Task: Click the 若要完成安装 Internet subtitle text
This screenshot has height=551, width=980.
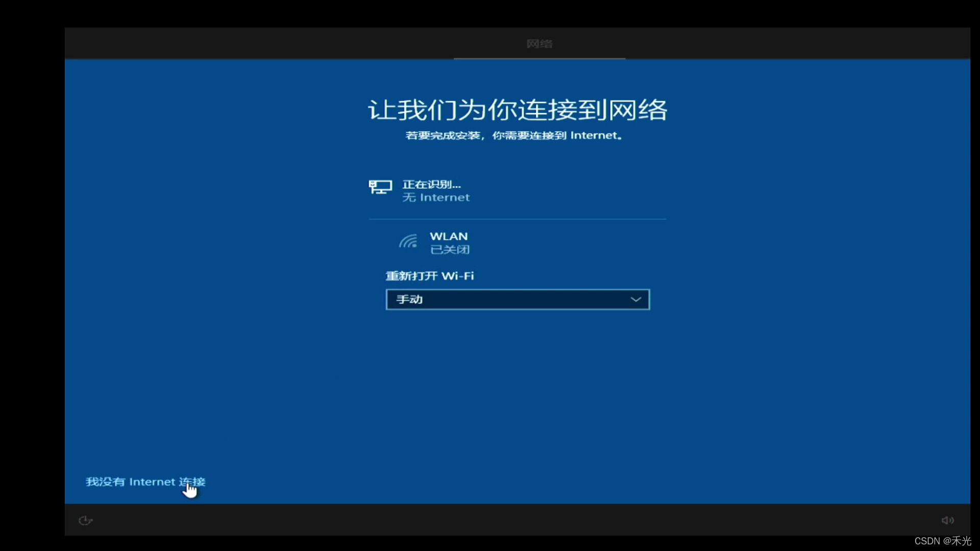Action: tap(514, 136)
